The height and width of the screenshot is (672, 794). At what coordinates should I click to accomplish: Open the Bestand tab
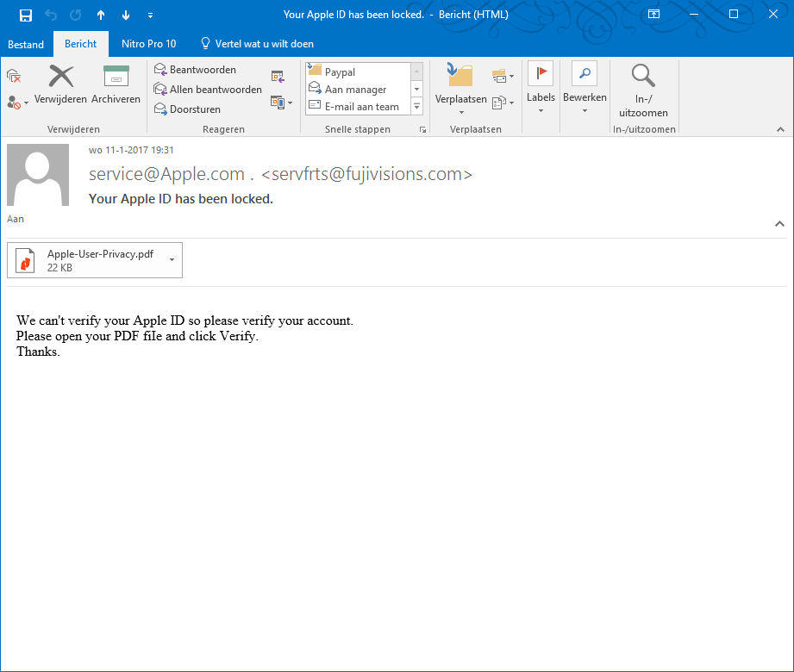point(26,45)
